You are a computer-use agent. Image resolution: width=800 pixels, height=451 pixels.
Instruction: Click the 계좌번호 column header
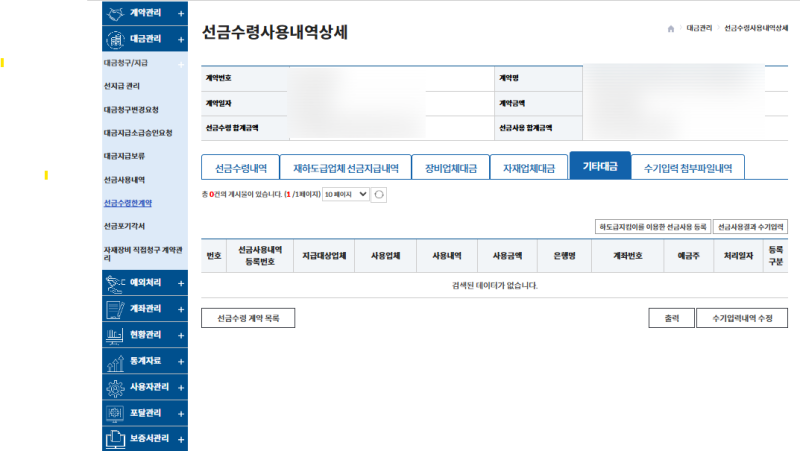628,256
